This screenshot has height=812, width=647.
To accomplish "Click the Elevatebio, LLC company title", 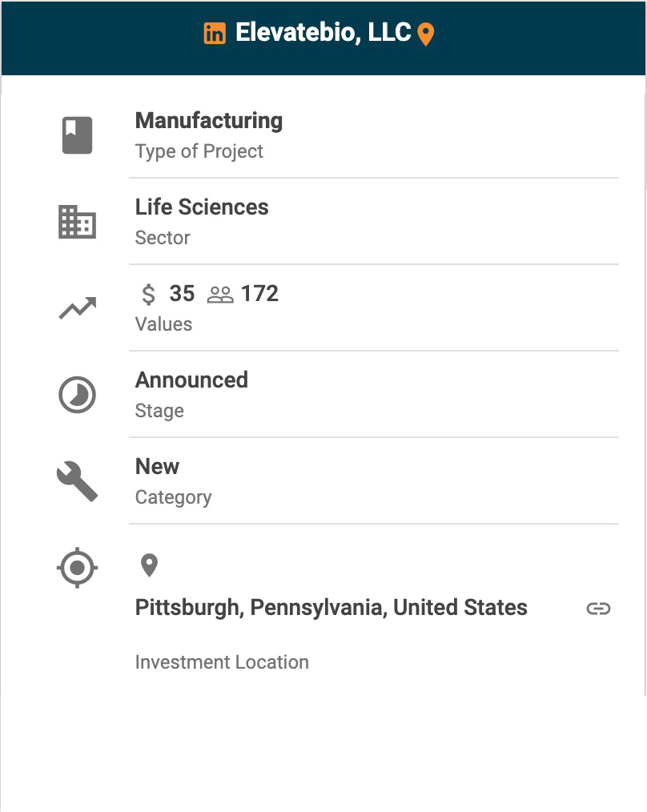I will point(323,33).
